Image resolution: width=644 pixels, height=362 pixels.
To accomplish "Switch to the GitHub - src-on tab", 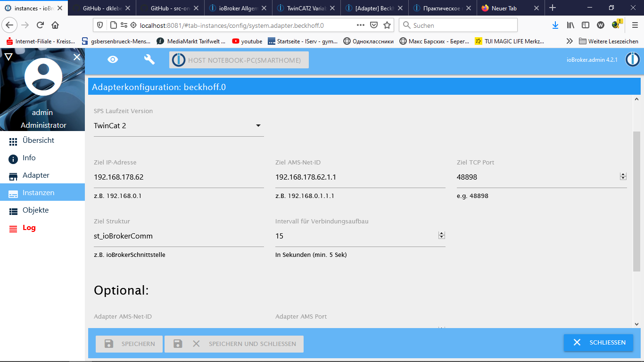I will coord(171,8).
